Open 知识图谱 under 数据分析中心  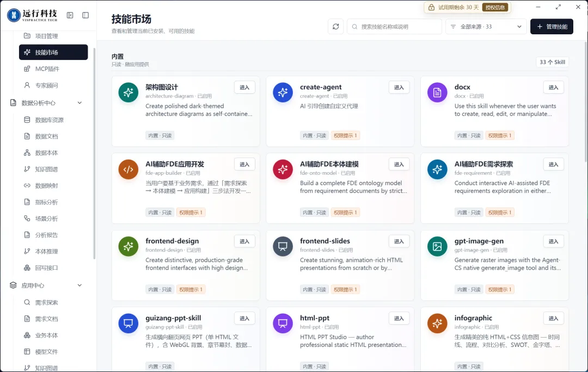(53, 169)
